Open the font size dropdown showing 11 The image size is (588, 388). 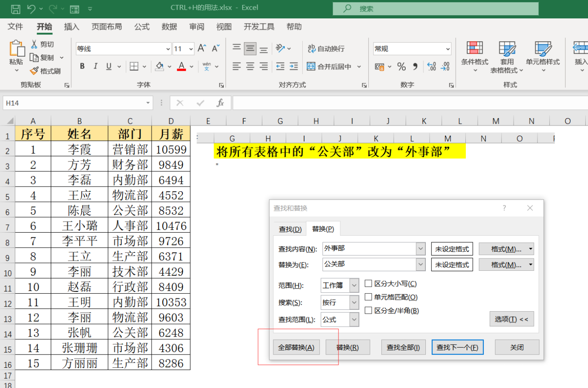point(191,49)
